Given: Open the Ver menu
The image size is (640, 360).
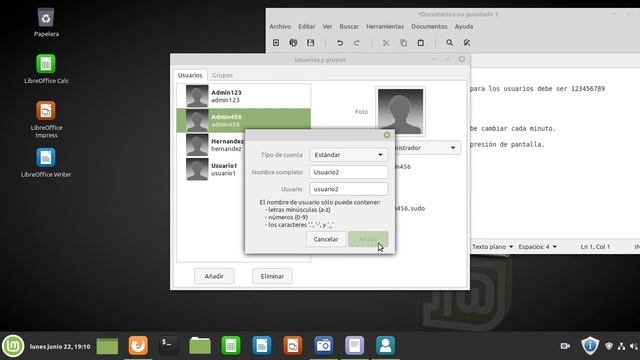Looking at the screenshot, I should (x=327, y=27).
